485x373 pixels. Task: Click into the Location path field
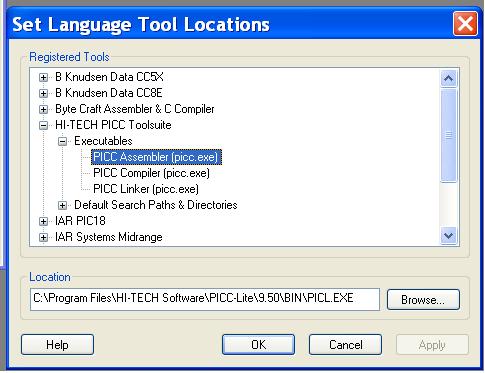coord(205,299)
